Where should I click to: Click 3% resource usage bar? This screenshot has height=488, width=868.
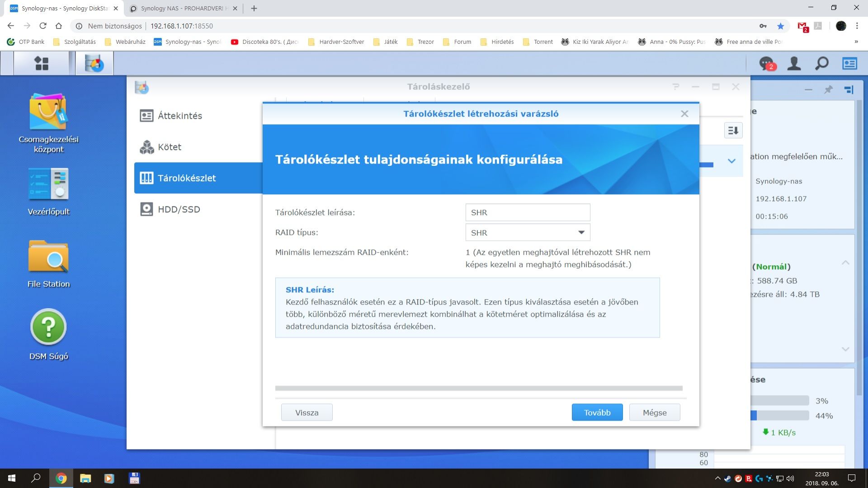point(779,401)
